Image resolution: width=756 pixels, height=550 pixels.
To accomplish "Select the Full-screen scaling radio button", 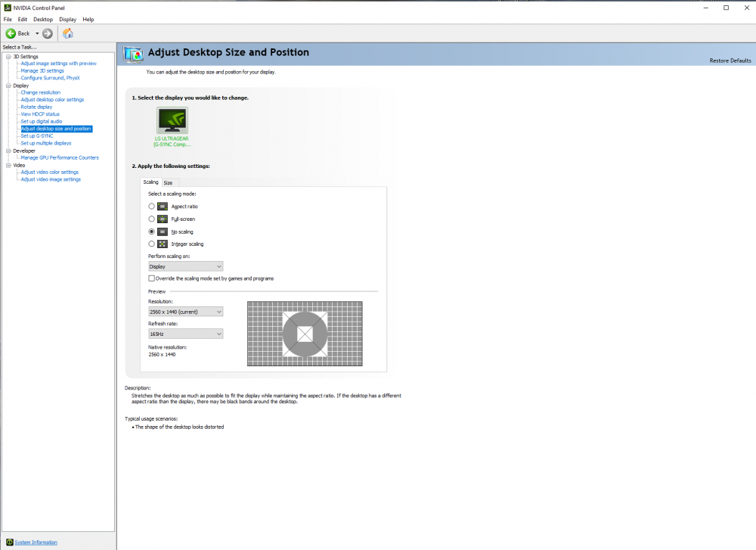I will [151, 219].
